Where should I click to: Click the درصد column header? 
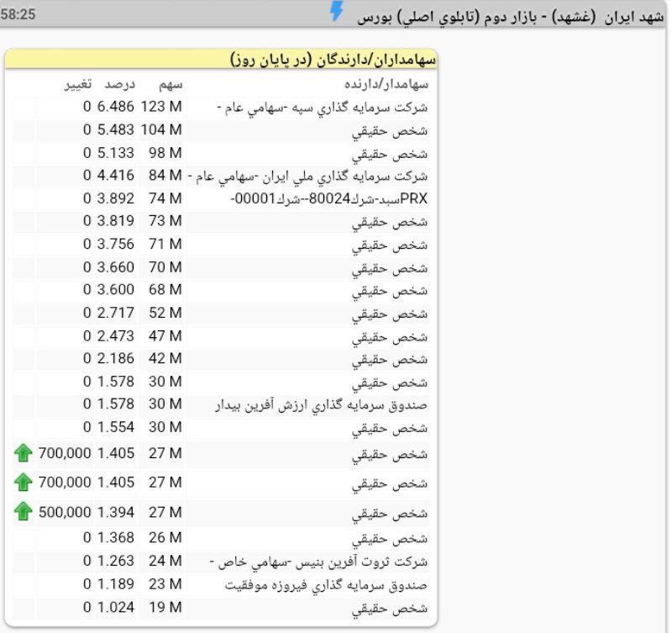(119, 84)
